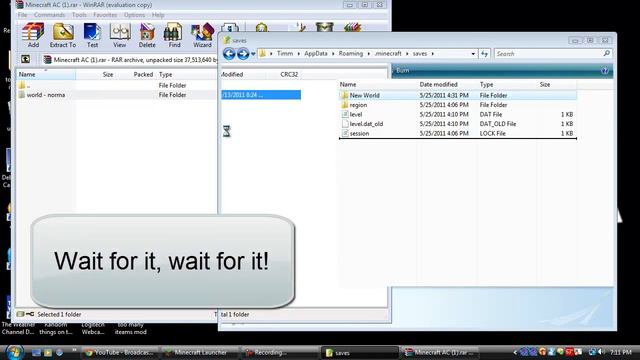The image size is (640, 360).
Task: Open the Options menu in WinRAR
Action: [x=134, y=15]
